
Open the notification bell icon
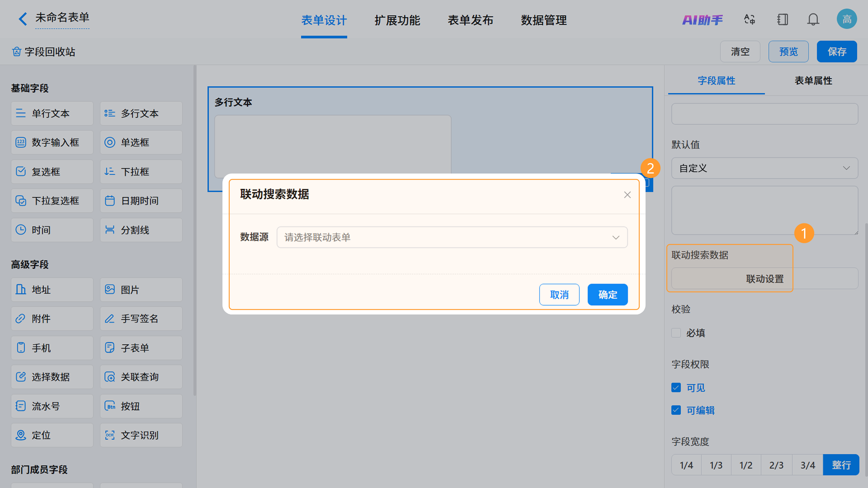(813, 19)
